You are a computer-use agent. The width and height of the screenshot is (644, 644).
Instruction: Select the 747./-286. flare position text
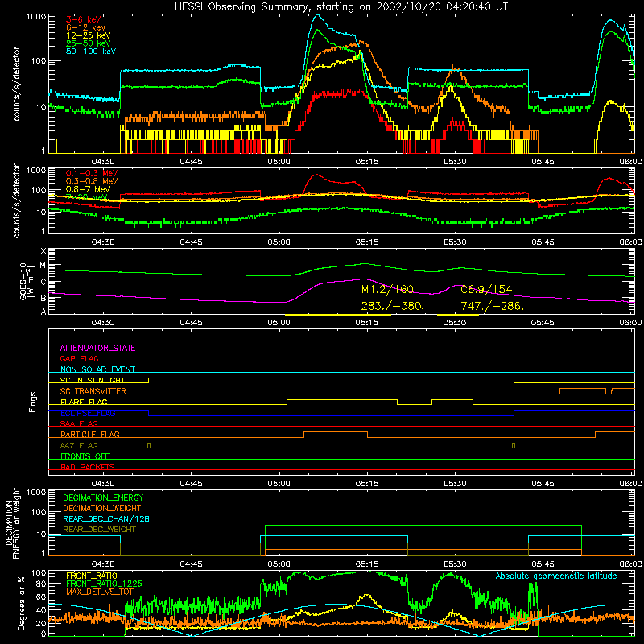click(492, 307)
